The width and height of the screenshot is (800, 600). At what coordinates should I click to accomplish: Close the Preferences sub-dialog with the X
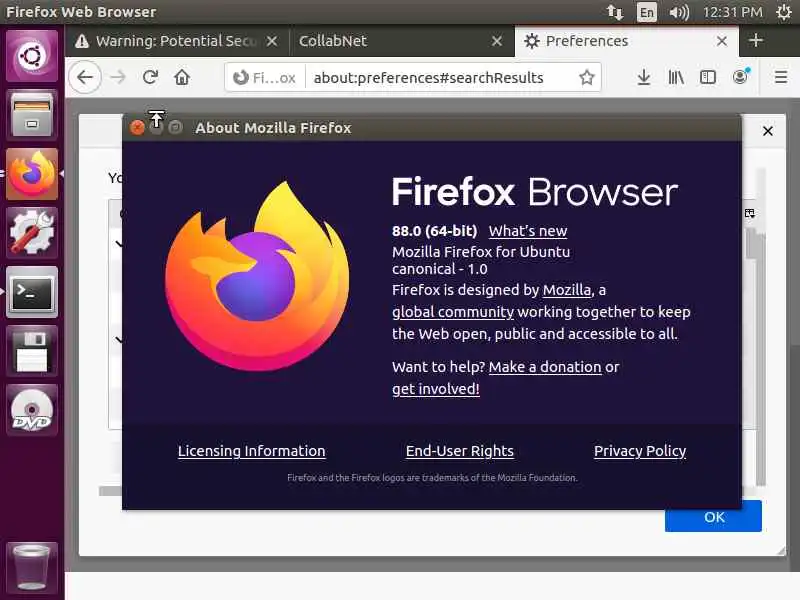pyautogui.click(x=767, y=131)
